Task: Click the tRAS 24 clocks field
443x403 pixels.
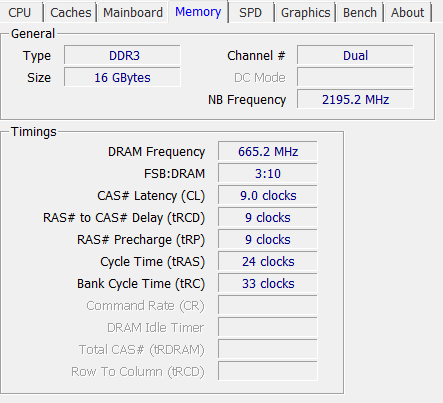Action: click(268, 261)
